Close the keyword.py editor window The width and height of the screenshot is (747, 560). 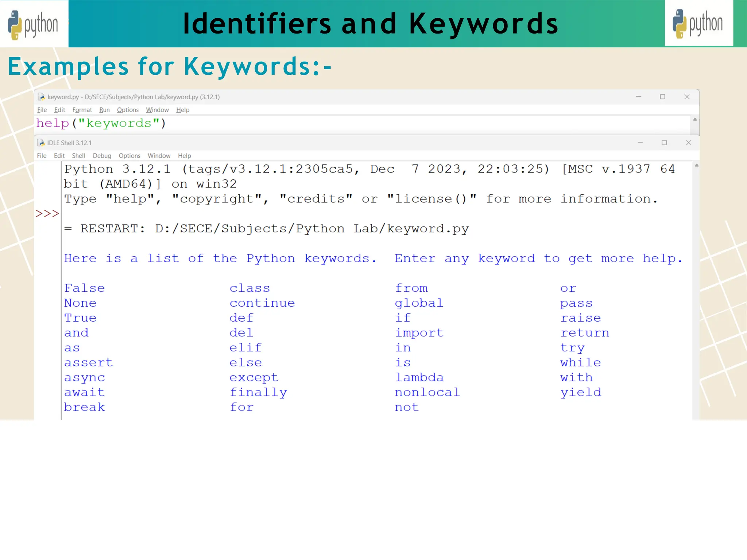[687, 97]
